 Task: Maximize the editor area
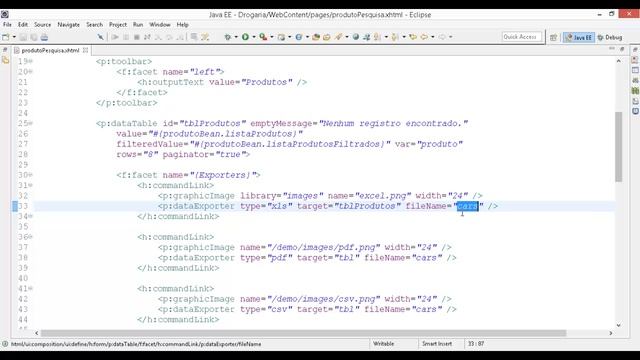point(622,49)
